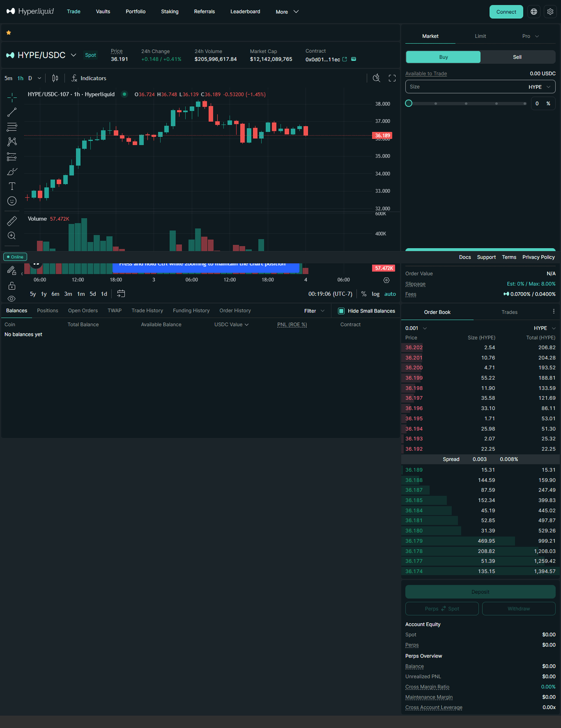Select the Sell side toggle

(x=517, y=57)
